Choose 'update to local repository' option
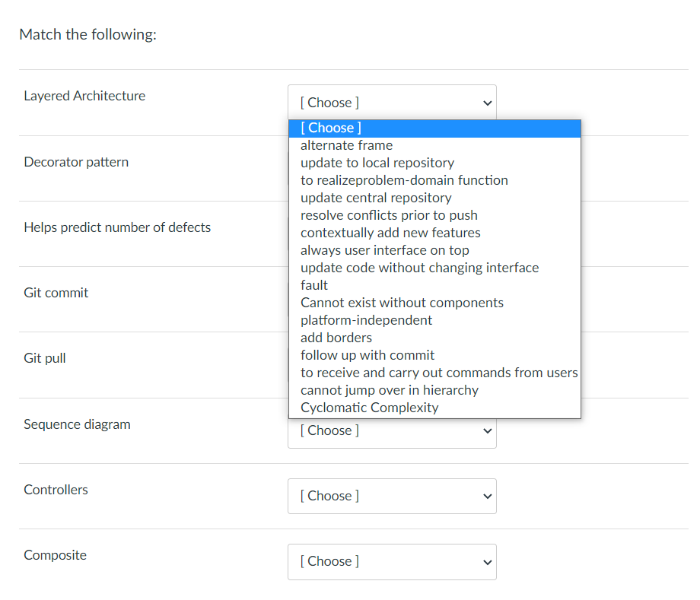Viewport: 700px width, 600px height. [x=434, y=163]
